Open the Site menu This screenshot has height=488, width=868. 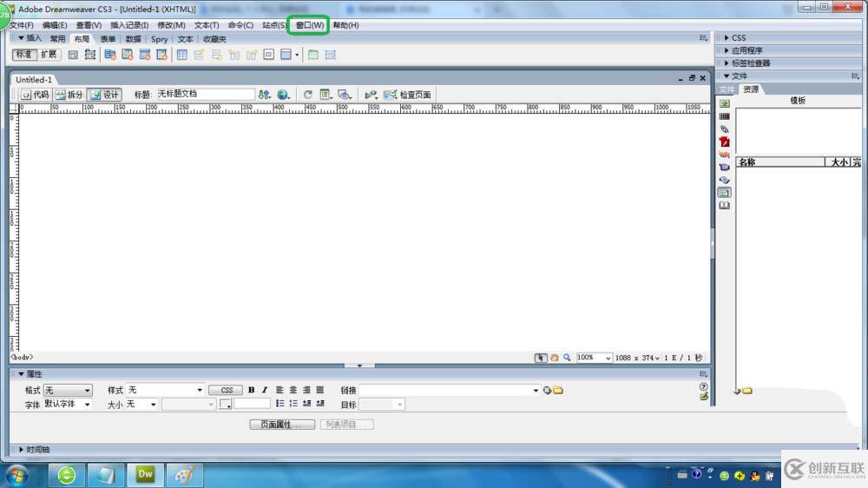pyautogui.click(x=274, y=25)
